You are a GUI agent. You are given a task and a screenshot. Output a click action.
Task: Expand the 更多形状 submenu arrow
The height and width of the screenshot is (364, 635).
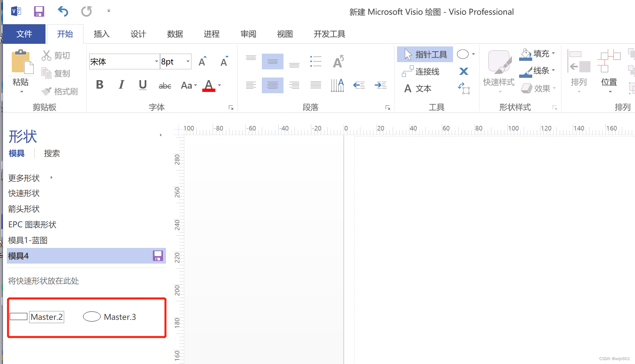coord(51,178)
